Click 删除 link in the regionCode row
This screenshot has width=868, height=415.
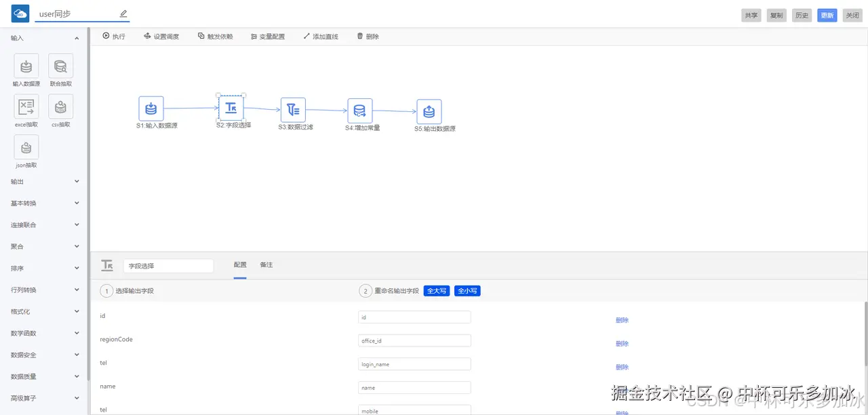[622, 344]
